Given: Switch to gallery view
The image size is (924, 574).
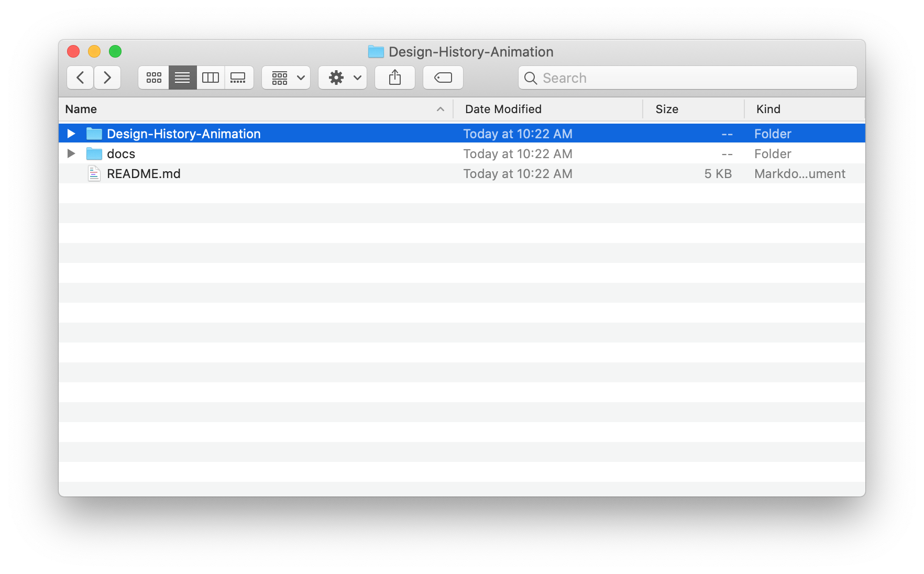Looking at the screenshot, I should (x=239, y=78).
